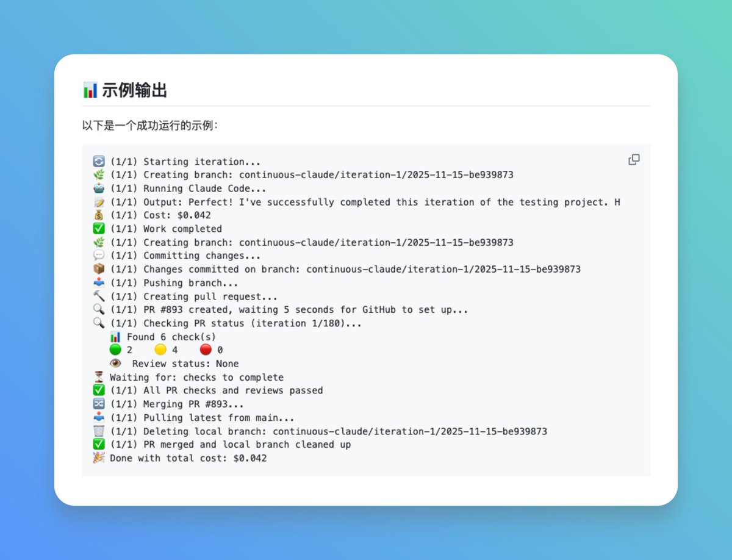Click the green circle next to count 2
Viewport: 732px width, 560px height.
coord(115,350)
